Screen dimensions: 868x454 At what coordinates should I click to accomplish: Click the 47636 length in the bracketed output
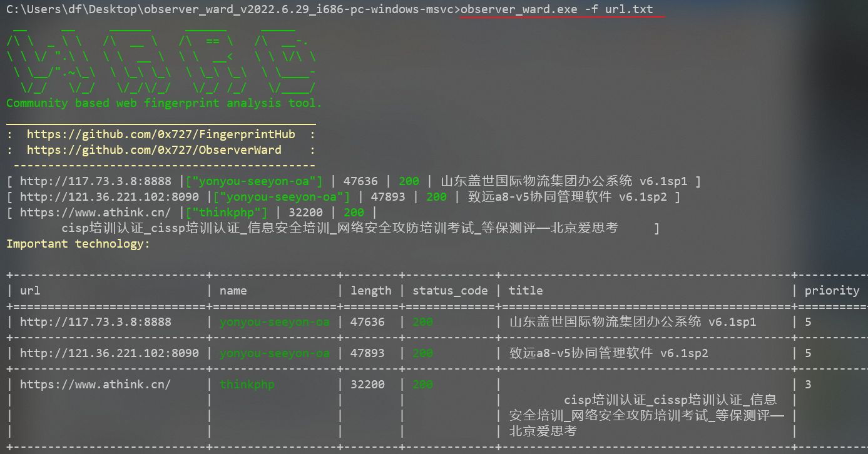point(360,181)
